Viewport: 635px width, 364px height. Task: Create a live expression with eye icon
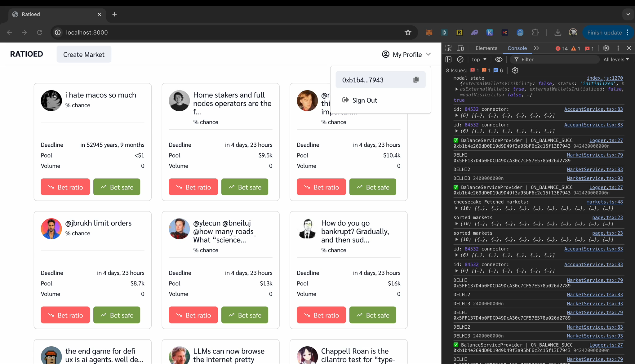click(499, 59)
